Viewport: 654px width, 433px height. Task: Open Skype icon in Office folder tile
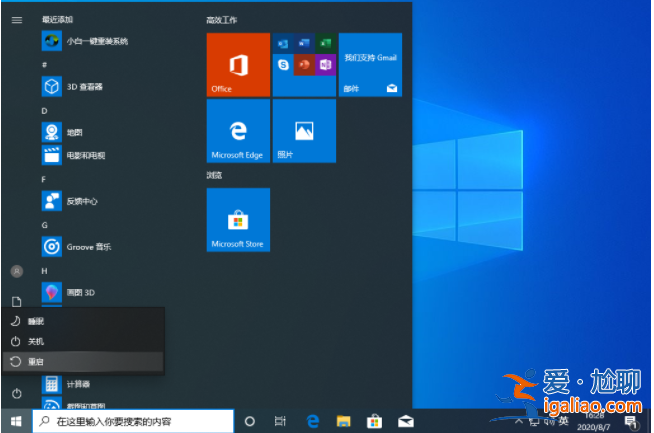click(x=283, y=65)
